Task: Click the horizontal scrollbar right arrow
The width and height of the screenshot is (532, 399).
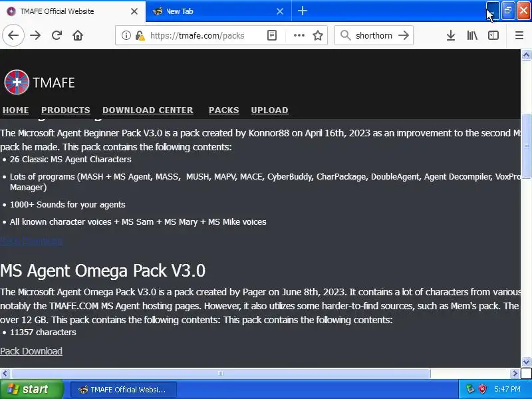Action: 515,374
